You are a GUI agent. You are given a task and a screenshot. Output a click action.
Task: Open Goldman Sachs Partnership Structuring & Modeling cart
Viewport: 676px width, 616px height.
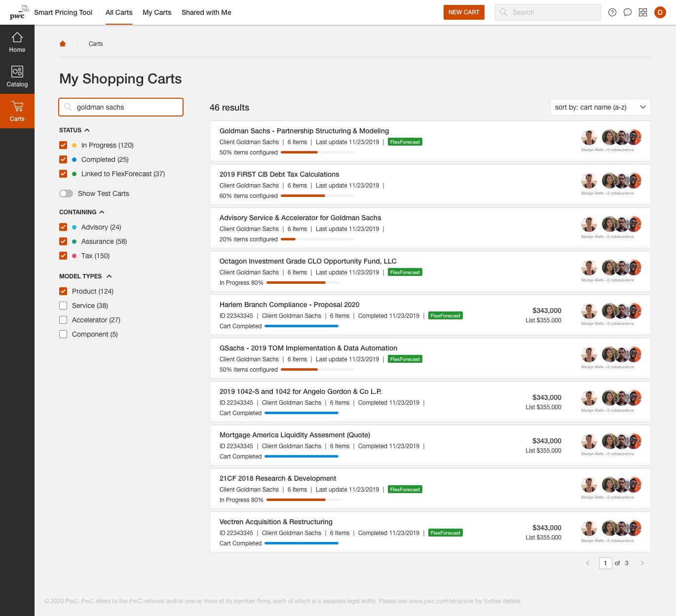(304, 131)
